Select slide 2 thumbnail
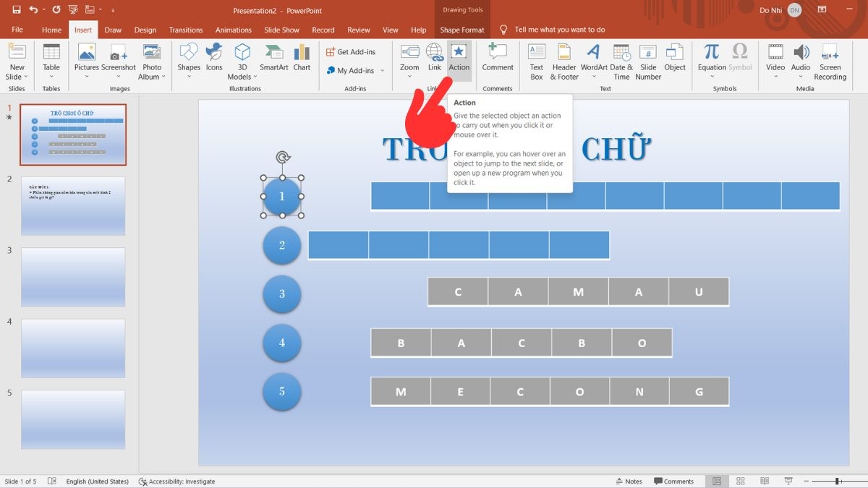 (x=73, y=206)
